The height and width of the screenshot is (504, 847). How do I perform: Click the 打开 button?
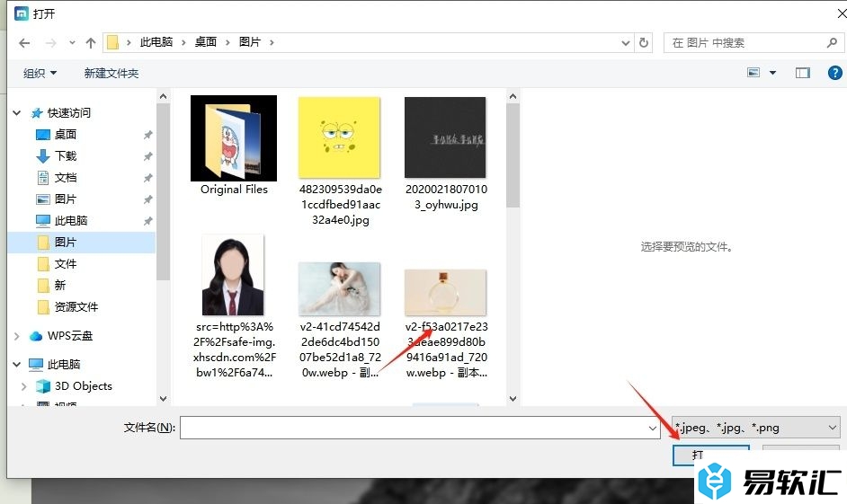click(711, 455)
